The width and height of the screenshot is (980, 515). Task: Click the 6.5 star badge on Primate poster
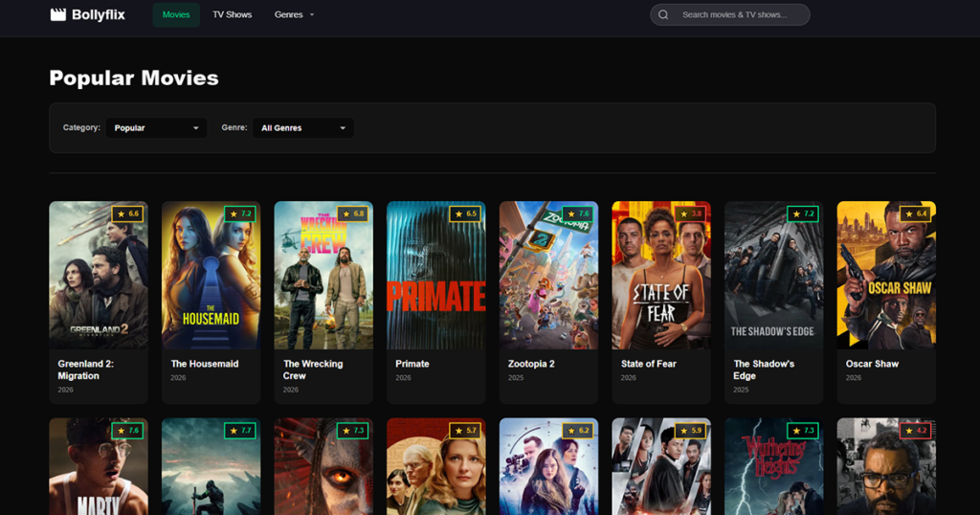[465, 213]
